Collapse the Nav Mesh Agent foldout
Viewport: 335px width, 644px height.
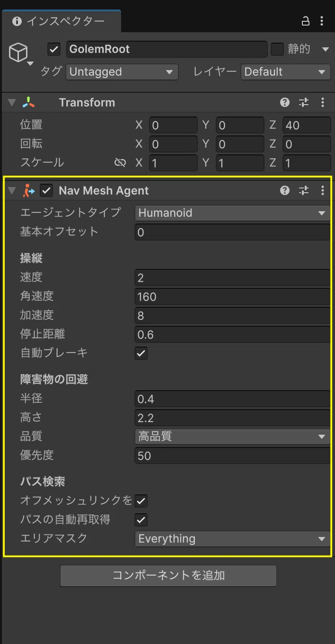tap(12, 190)
